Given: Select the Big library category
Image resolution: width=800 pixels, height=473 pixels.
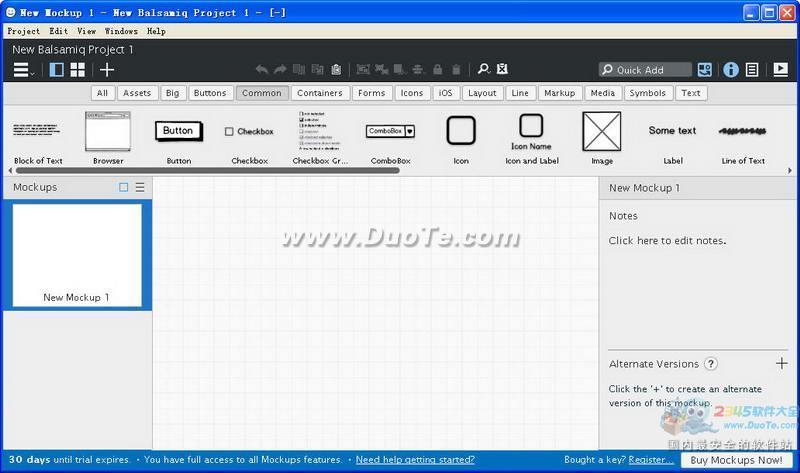Looking at the screenshot, I should tap(172, 93).
